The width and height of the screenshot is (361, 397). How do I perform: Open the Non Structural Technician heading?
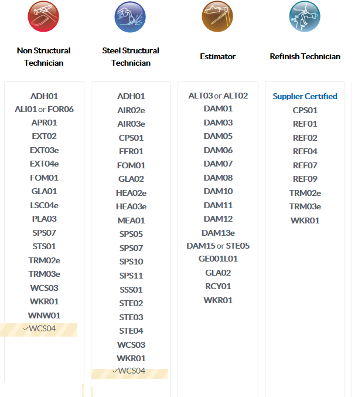pos(44,57)
